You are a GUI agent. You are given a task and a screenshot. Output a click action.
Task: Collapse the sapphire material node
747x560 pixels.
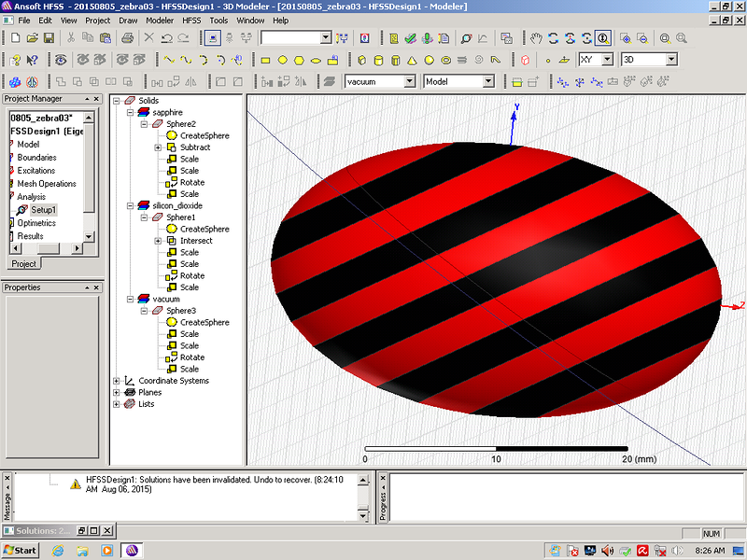(131, 112)
